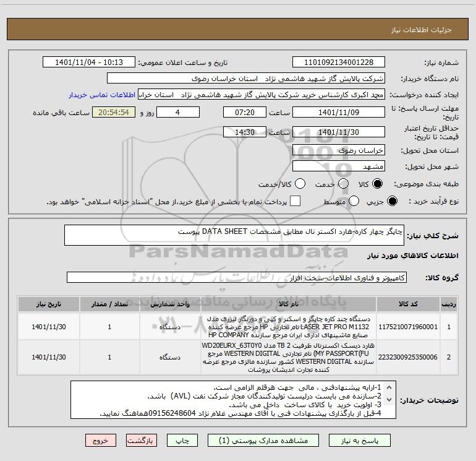476x461 pixels.
Task: Select the WESTERN DIGITAL hard disk item name
Action: point(289,358)
